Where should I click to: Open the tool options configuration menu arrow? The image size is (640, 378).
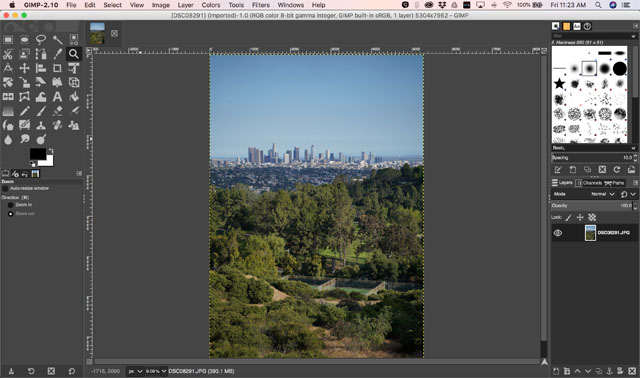click(x=79, y=174)
